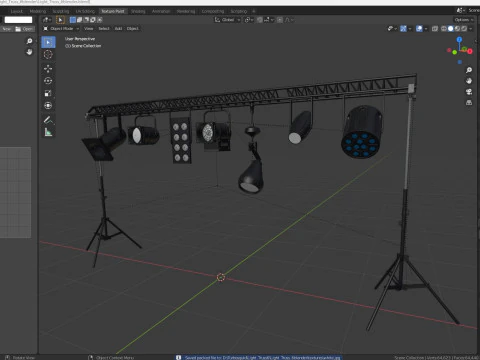Viewport: 480px width, 360px height.
Task: Choose subtract selection mode icon
Action: click(86, 20)
